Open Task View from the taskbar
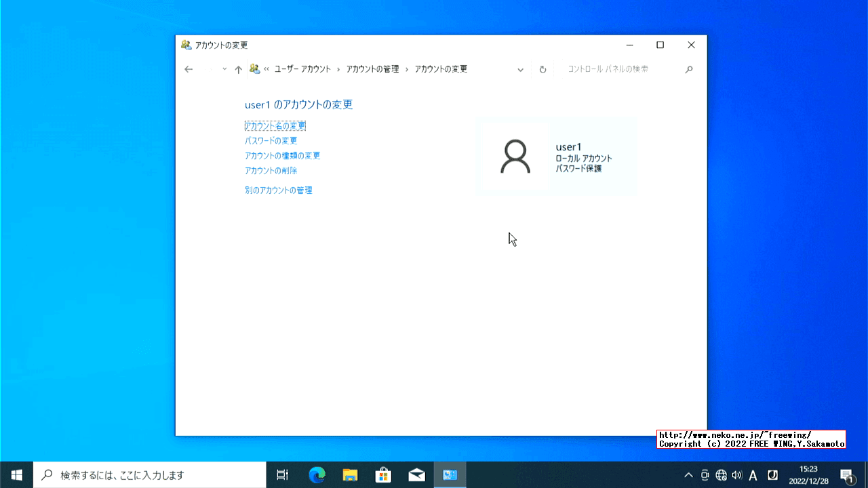 [x=282, y=475]
